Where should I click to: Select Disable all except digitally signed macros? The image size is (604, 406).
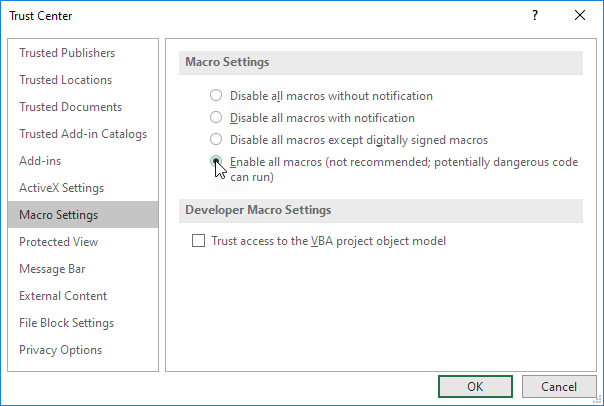tap(216, 140)
